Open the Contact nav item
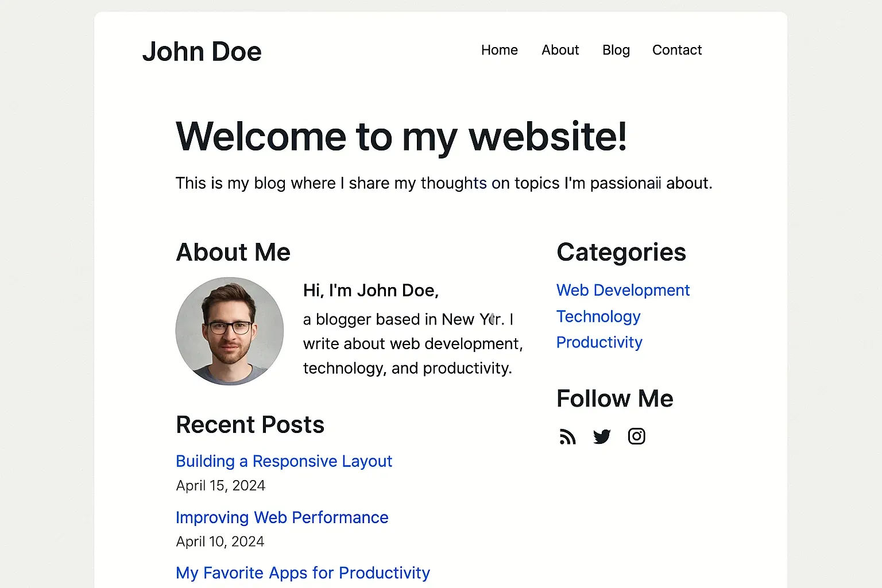The width and height of the screenshot is (882, 588). [x=676, y=51]
